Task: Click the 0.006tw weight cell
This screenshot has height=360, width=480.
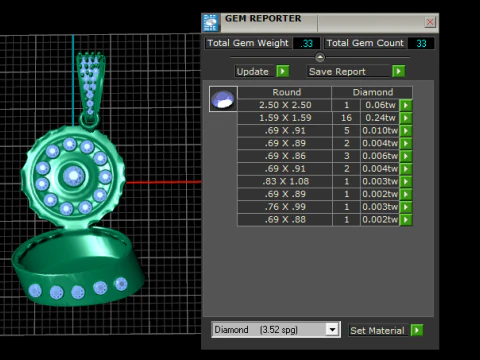Action: pyautogui.click(x=380, y=156)
